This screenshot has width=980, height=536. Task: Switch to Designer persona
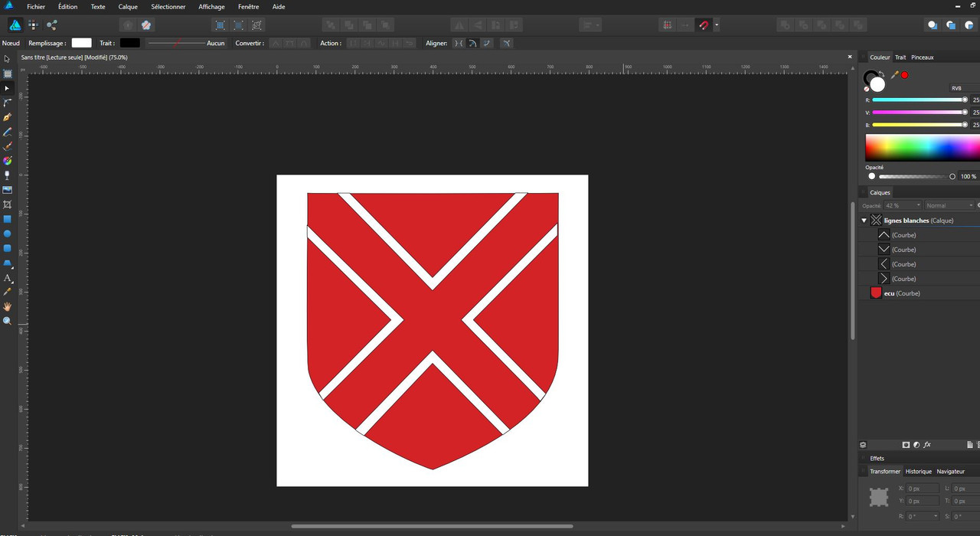pyautogui.click(x=15, y=25)
